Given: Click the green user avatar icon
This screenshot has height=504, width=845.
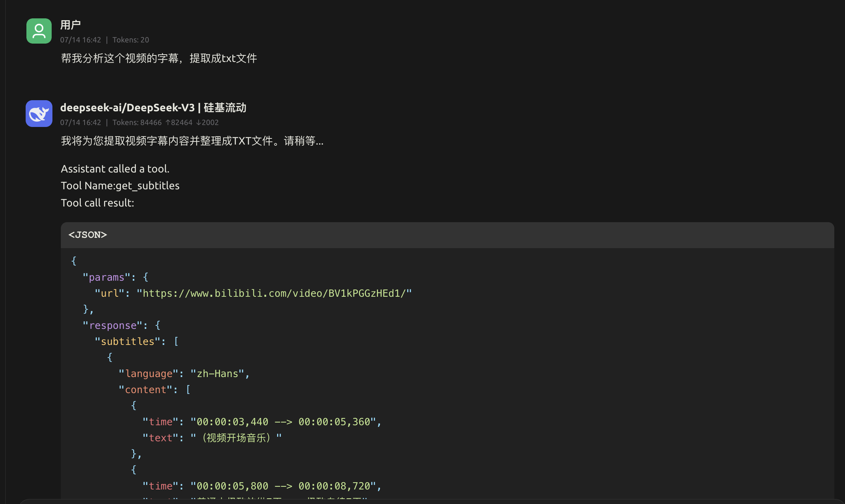Looking at the screenshot, I should (39, 31).
